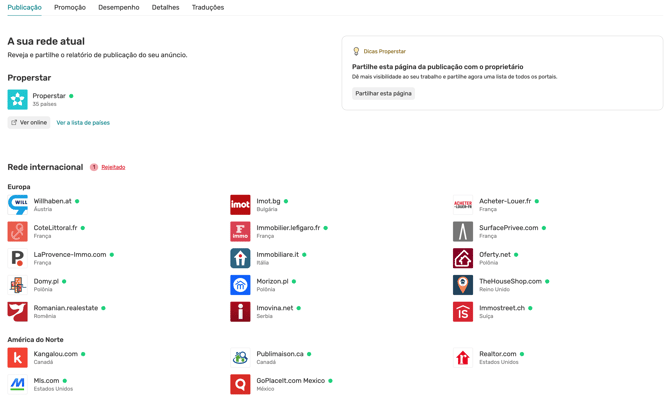Viewport: 670px width, 395px height.
Task: Select the CoteLittoral.fr portal name
Action: [56, 228]
